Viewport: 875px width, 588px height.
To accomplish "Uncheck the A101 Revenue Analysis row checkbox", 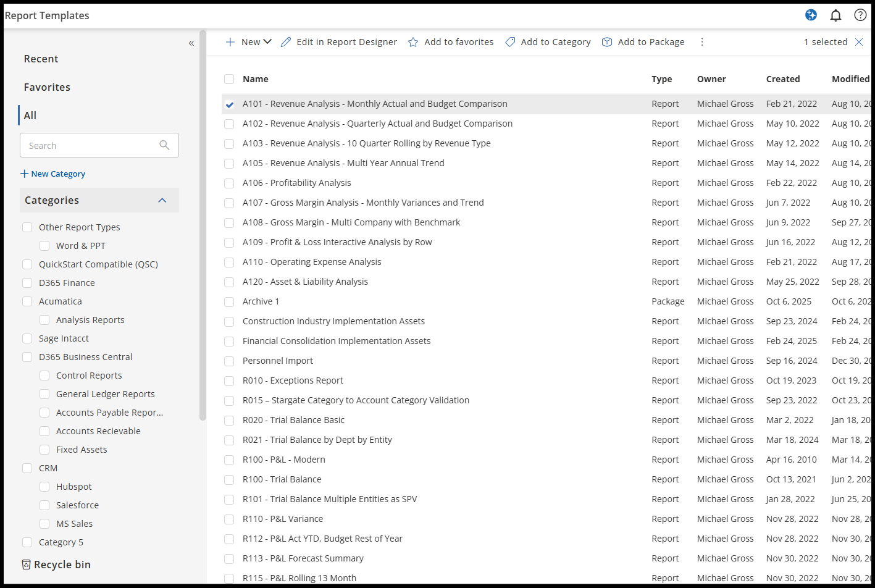I will point(229,104).
